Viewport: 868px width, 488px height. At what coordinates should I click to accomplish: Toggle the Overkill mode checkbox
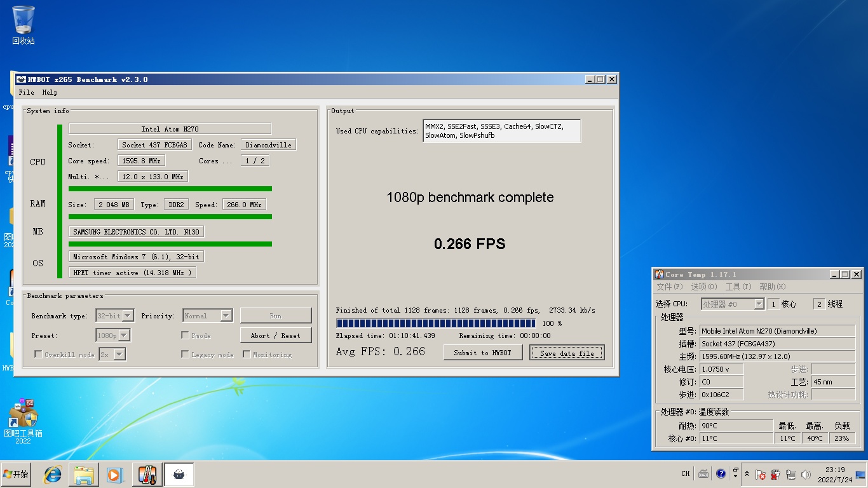click(38, 354)
